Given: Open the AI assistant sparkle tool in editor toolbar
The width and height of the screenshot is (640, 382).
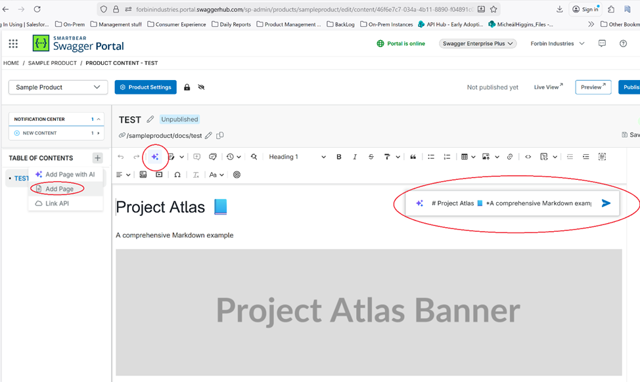Looking at the screenshot, I should tap(155, 157).
